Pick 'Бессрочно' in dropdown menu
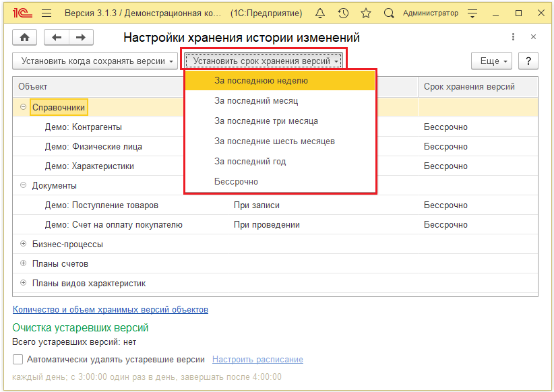Image resolution: width=554 pixels, height=392 pixels. pyautogui.click(x=280, y=181)
